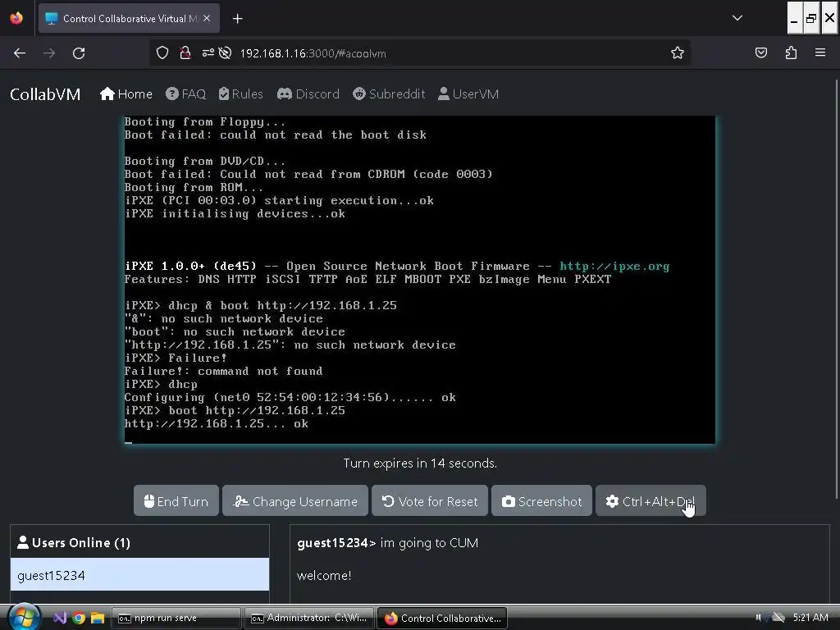The height and width of the screenshot is (630, 840).
Task: Click the greyed forward navigation arrow
Action: pos(48,53)
